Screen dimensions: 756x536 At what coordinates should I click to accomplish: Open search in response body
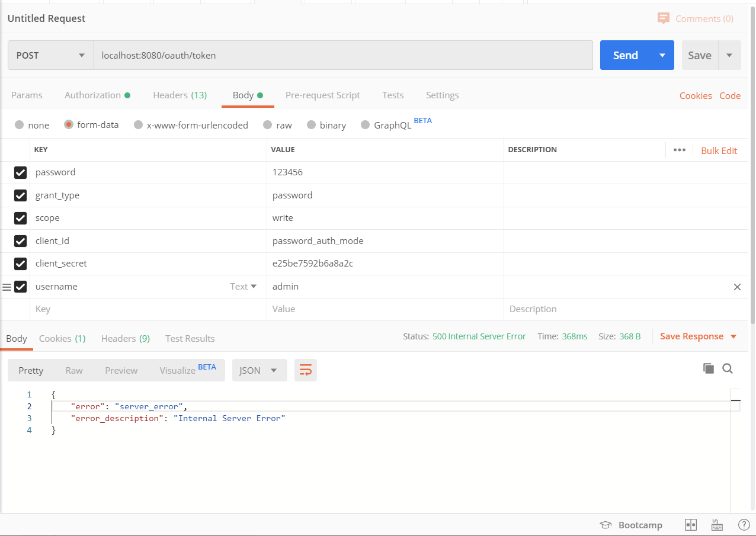(728, 368)
